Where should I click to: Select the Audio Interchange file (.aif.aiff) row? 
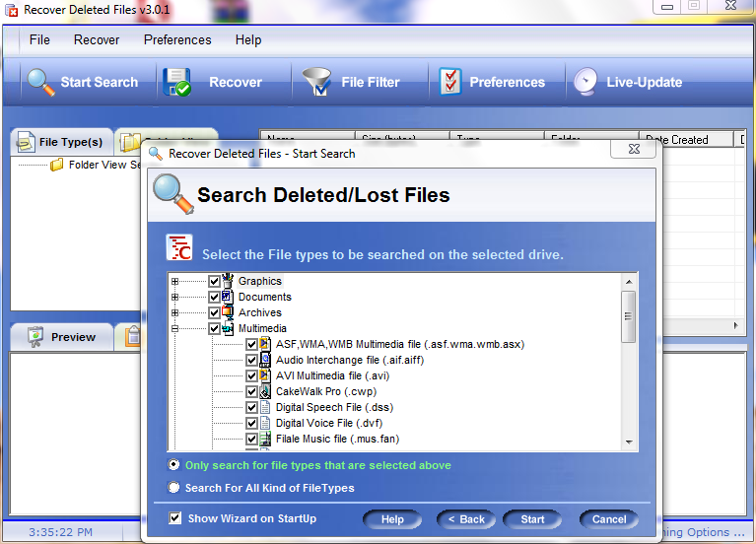[350, 361]
